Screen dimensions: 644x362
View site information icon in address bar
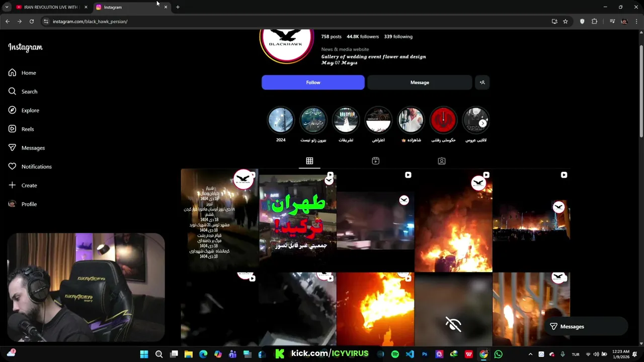(46, 22)
